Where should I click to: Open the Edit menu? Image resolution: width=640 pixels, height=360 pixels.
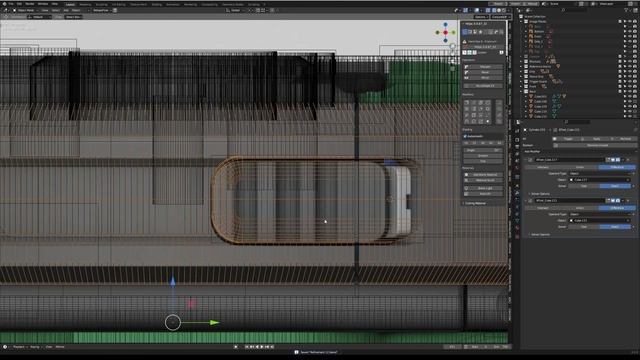[x=19, y=4]
